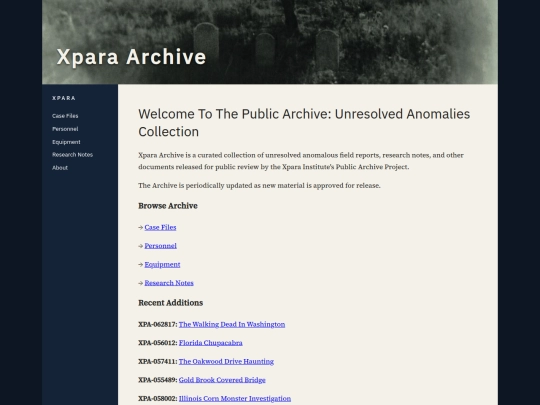Screen dimensions: 540x405
Task: Click arrow icon beside Equipment link
Action: [x=141, y=264]
